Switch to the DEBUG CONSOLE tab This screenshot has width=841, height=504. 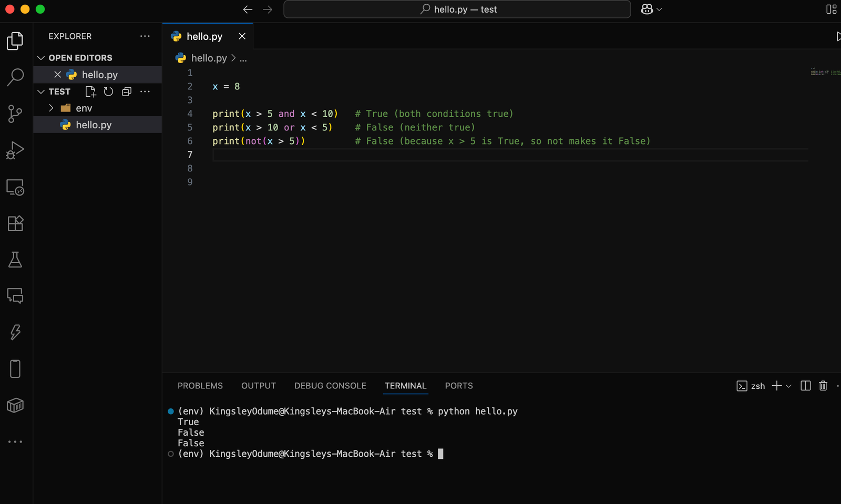point(330,385)
